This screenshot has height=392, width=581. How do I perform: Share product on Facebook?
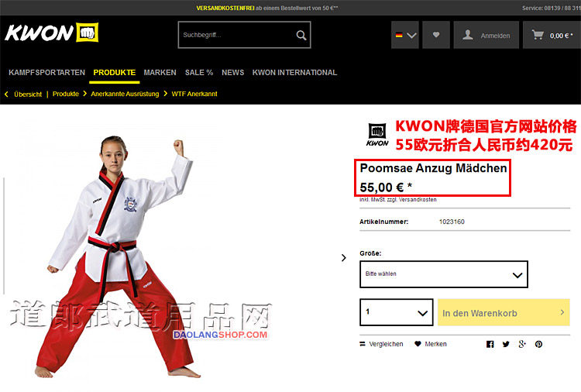[490, 344]
